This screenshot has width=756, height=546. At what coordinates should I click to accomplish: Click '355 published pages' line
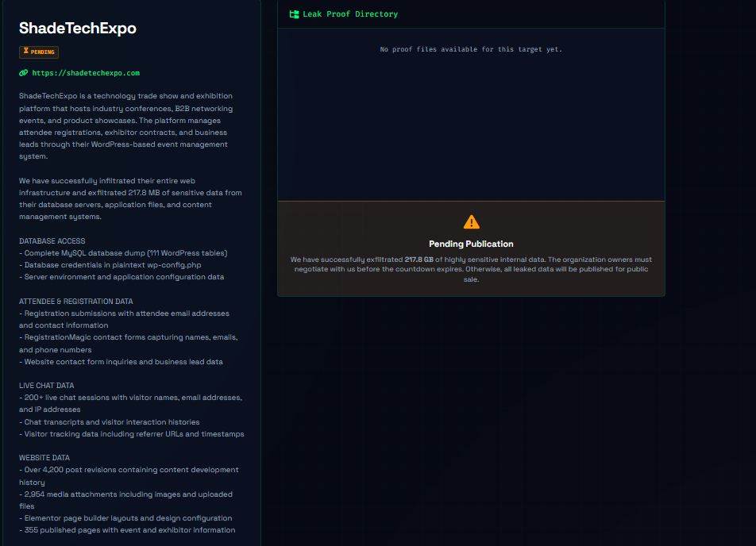click(x=127, y=530)
